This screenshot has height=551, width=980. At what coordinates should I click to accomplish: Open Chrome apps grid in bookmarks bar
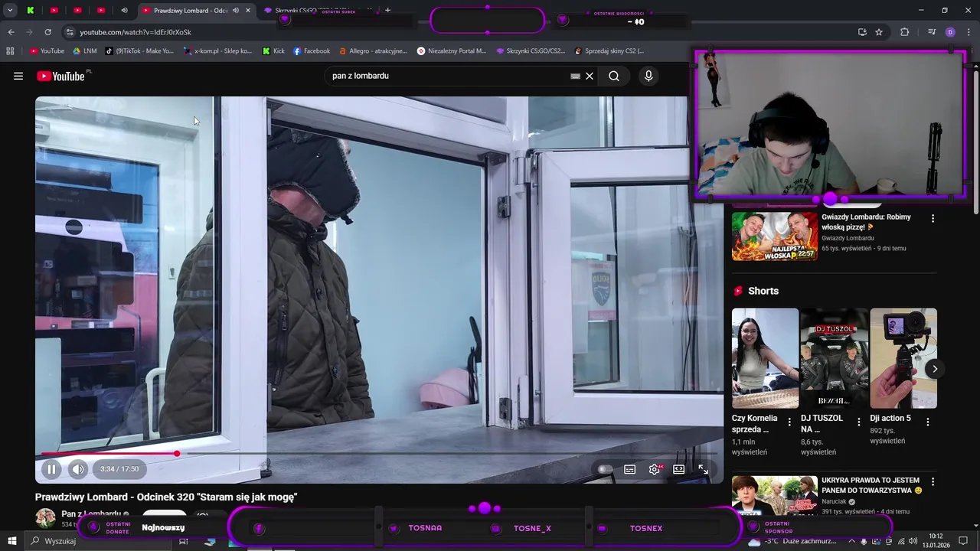pos(10,51)
